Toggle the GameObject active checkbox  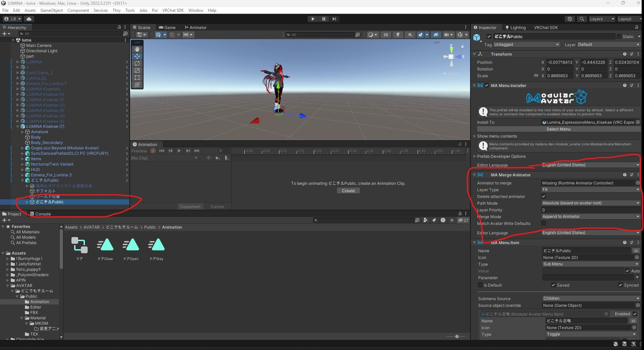pos(489,36)
